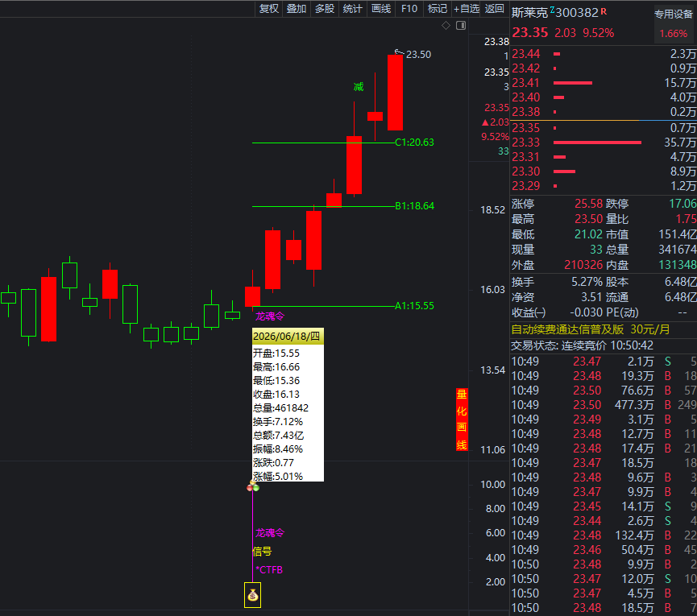
Task: Open the 复权 menu
Action: [x=269, y=8]
